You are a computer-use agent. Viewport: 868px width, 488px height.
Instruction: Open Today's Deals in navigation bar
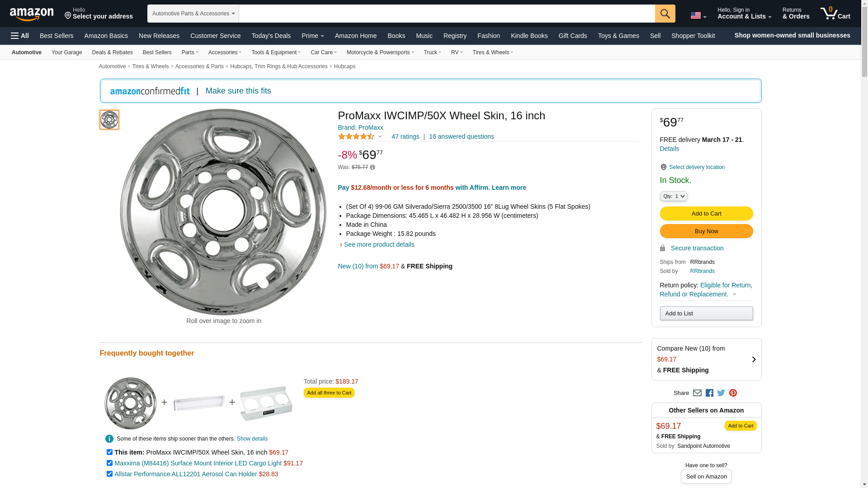pos(271,36)
